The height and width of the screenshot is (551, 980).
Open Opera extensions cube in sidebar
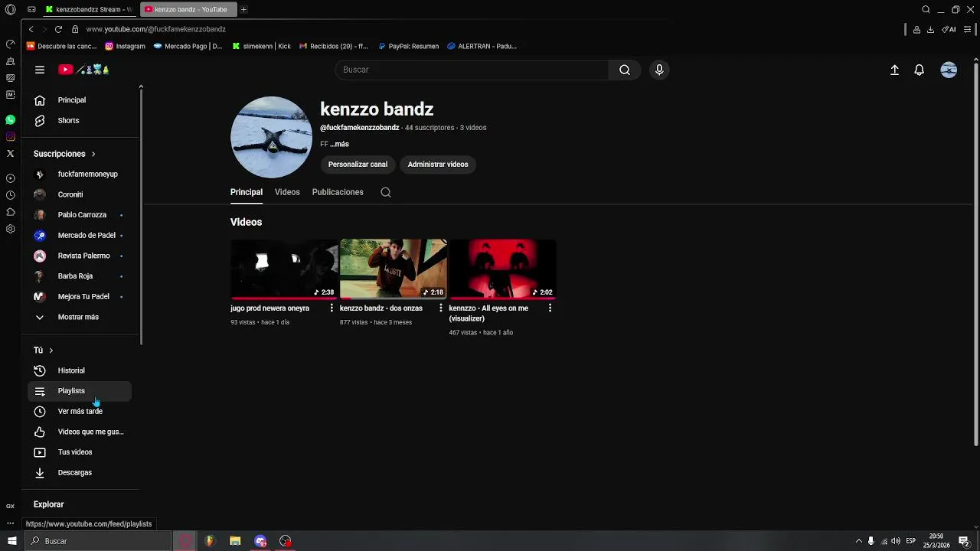click(10, 212)
